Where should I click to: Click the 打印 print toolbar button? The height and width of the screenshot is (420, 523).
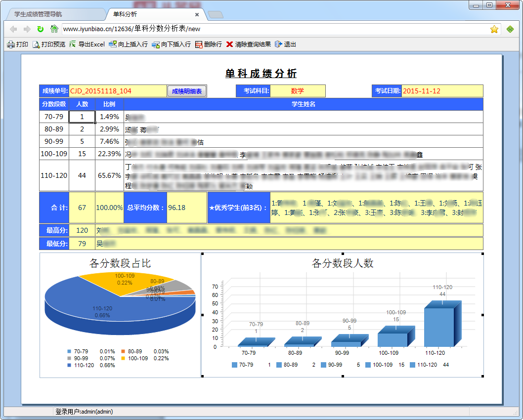click(x=18, y=44)
